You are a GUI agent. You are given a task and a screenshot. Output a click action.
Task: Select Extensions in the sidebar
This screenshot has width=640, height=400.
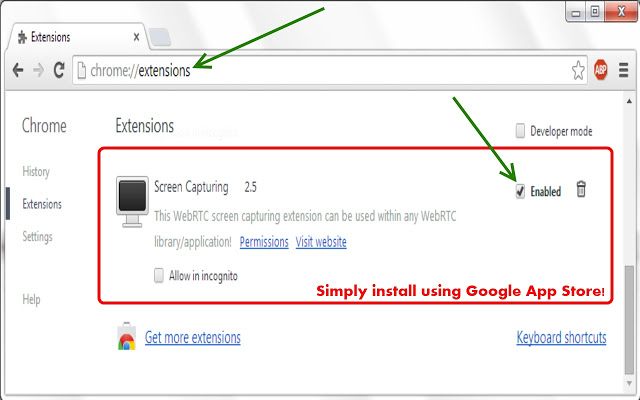tap(42, 204)
